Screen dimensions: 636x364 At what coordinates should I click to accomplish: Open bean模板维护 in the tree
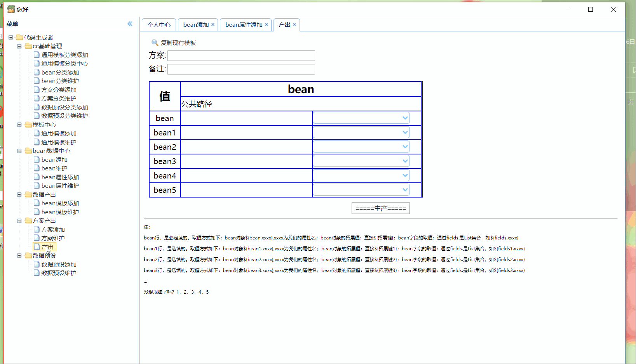click(x=60, y=212)
